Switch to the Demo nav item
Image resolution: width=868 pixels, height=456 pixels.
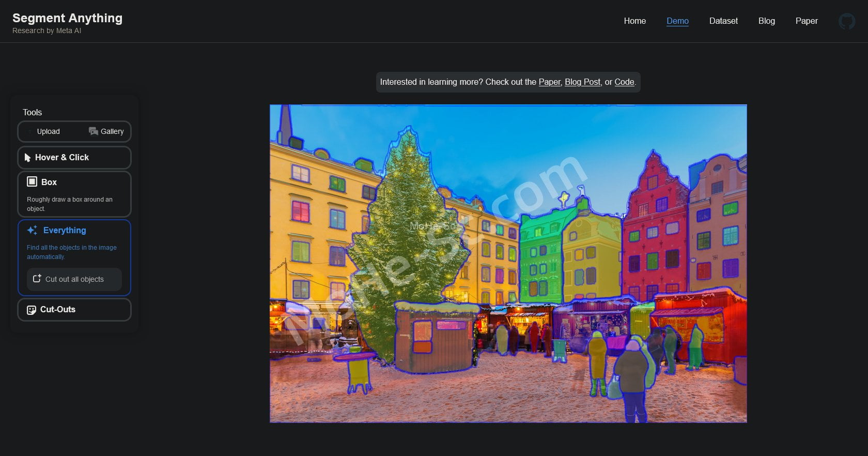(677, 21)
